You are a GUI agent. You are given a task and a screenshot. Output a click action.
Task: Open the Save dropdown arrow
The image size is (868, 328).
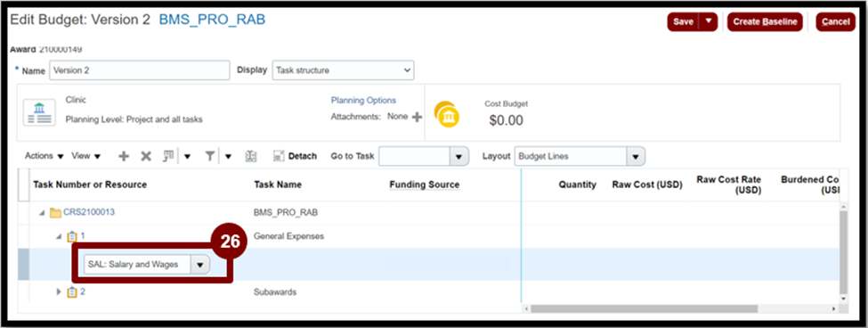[x=709, y=21]
